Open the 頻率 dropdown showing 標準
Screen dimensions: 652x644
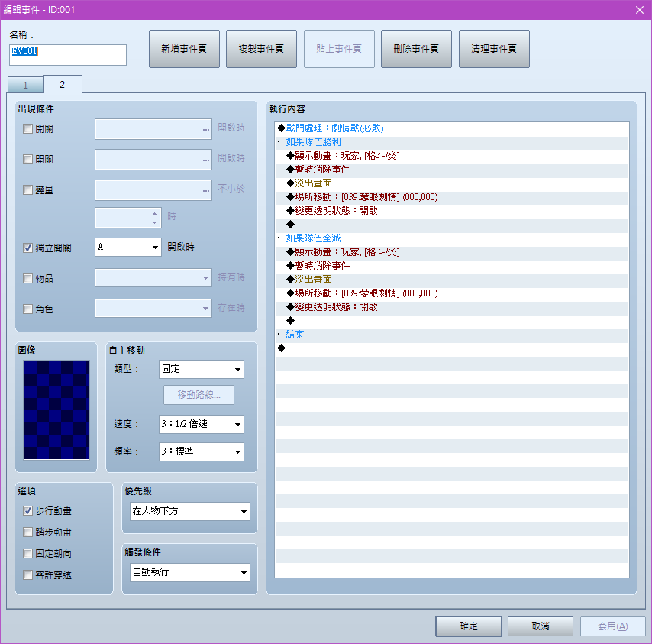tap(202, 451)
